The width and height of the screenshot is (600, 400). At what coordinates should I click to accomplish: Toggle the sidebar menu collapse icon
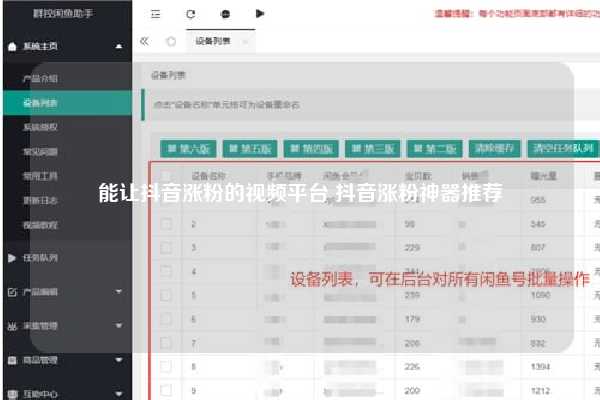(155, 14)
